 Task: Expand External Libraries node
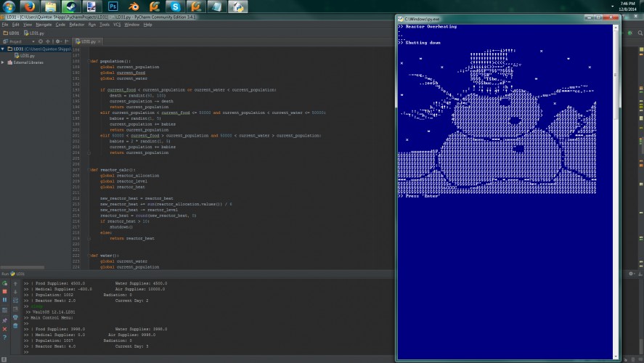pyautogui.click(x=2, y=62)
